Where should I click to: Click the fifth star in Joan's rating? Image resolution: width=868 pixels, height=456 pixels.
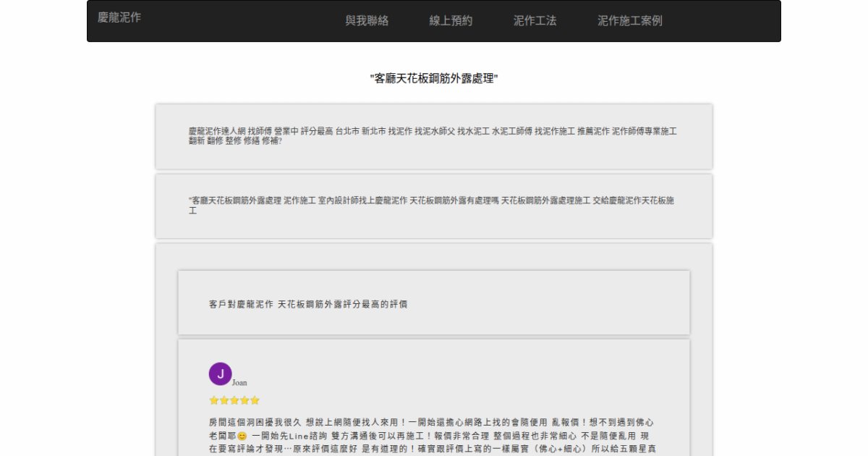(x=255, y=400)
